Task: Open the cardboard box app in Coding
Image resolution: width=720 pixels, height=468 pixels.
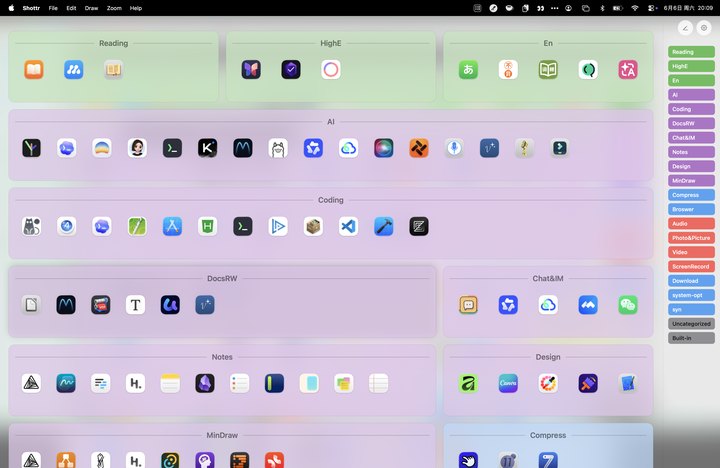Action: pyautogui.click(x=313, y=226)
